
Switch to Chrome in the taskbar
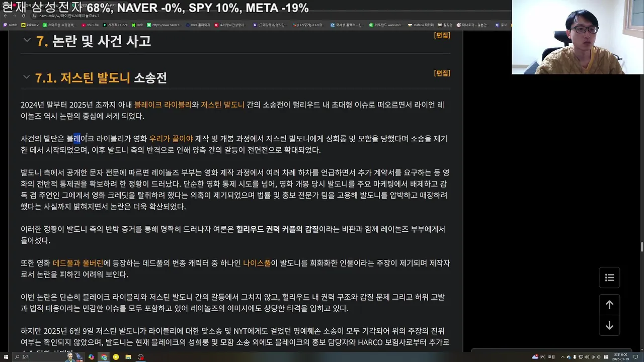click(104, 357)
